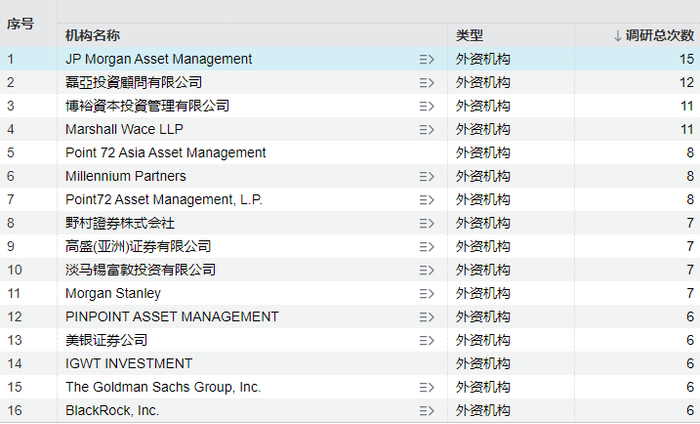This screenshot has width=700, height=424.
Task: Select the IGWT INVESTMENT institution name
Action: 128,363
